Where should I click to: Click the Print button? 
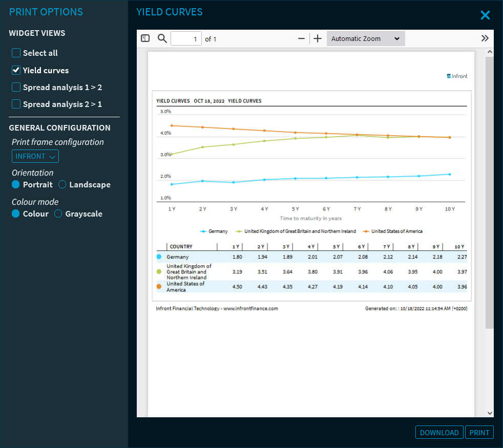point(479,433)
